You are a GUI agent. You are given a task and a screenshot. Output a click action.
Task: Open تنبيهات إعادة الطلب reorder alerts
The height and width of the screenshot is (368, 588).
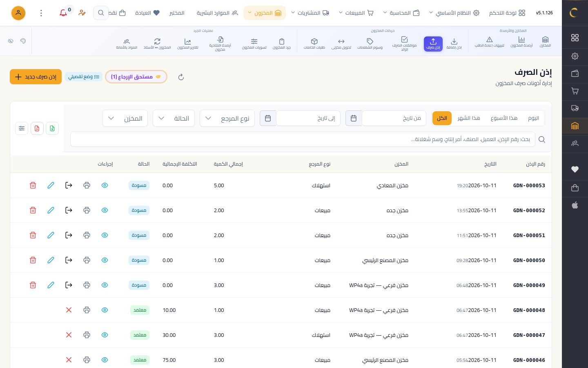point(489,42)
